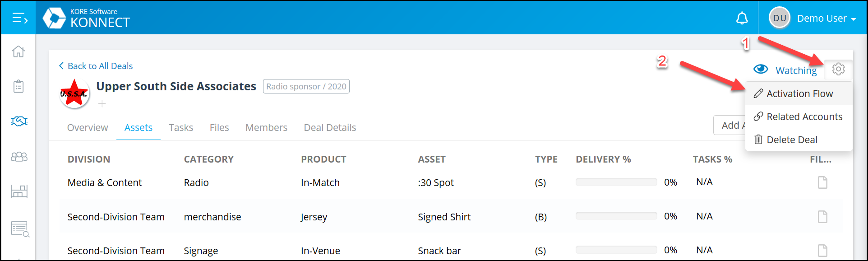The image size is (868, 261).
Task: Open the report search sidebar icon
Action: 20,229
